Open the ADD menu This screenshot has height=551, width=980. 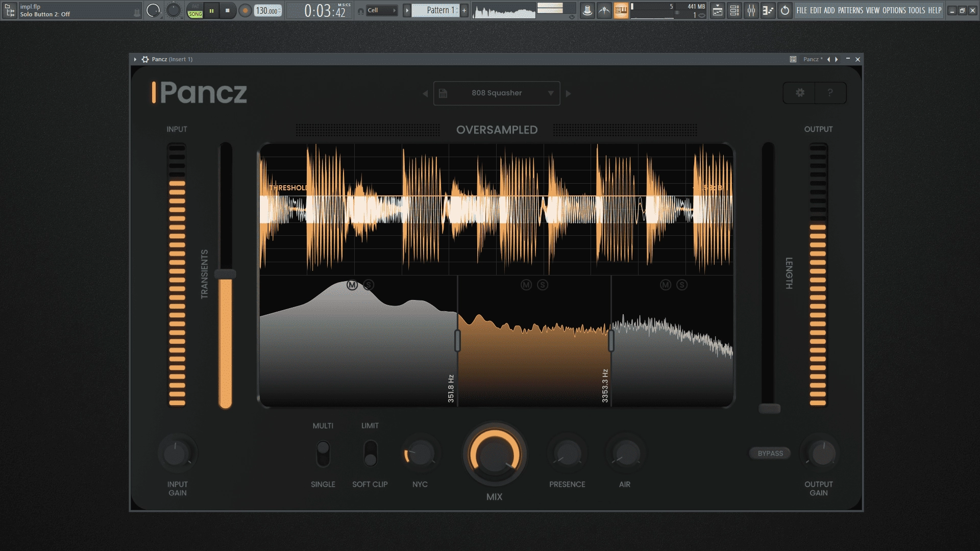829,10
